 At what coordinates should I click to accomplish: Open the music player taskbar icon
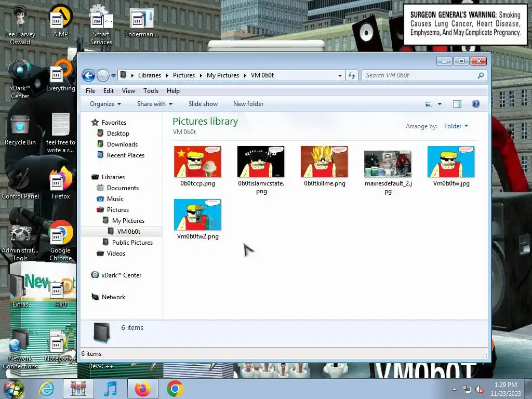pos(110,389)
